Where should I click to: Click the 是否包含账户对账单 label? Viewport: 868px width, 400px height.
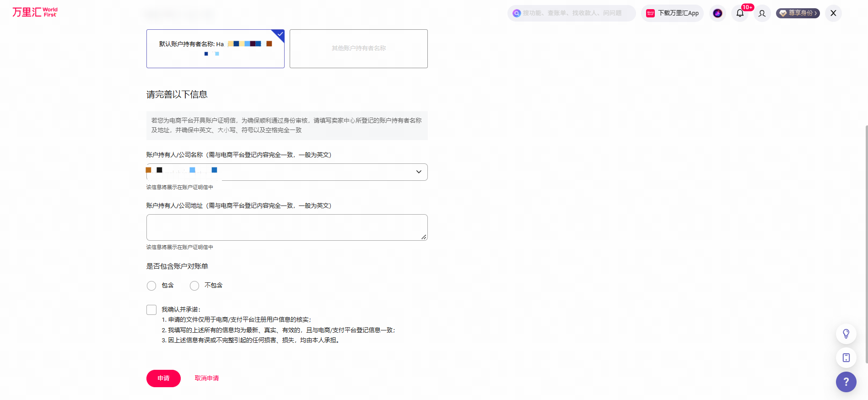pyautogui.click(x=177, y=266)
